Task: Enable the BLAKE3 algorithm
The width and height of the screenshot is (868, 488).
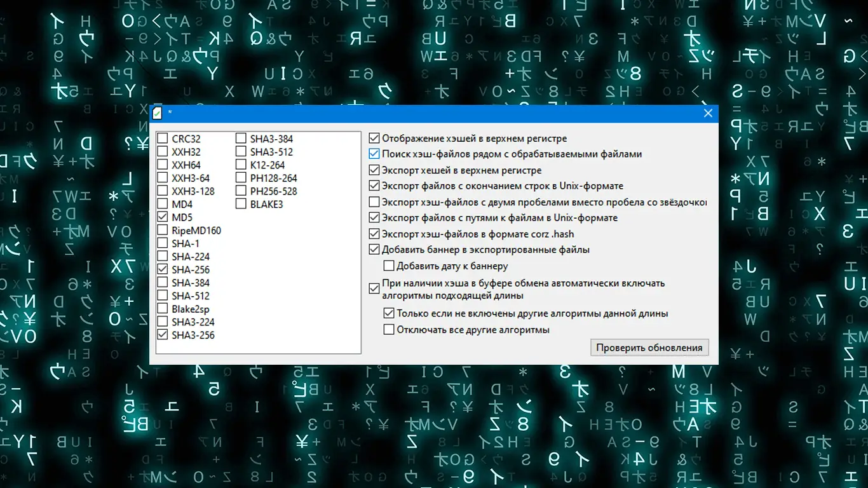Action: (241, 205)
